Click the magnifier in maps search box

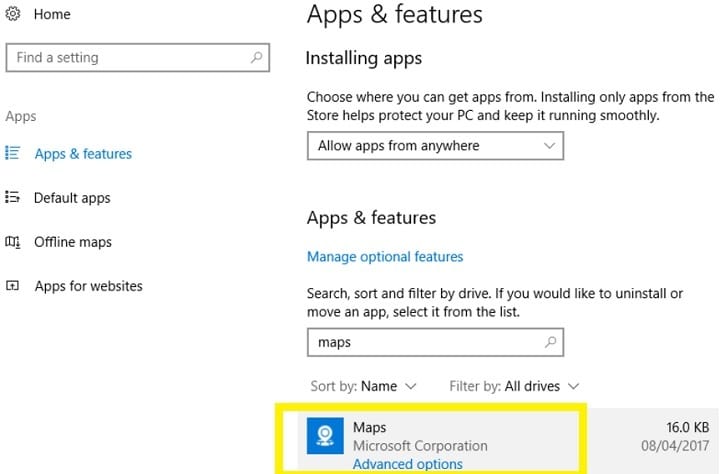[550, 342]
